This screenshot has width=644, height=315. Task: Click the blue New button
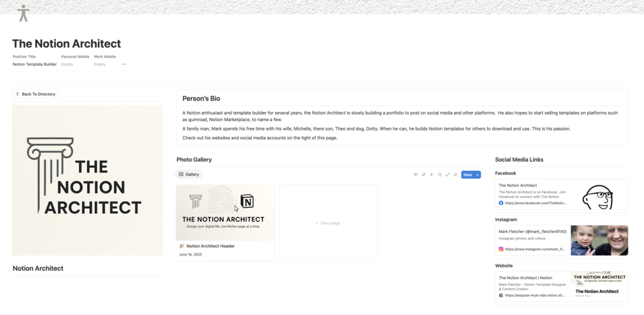468,175
